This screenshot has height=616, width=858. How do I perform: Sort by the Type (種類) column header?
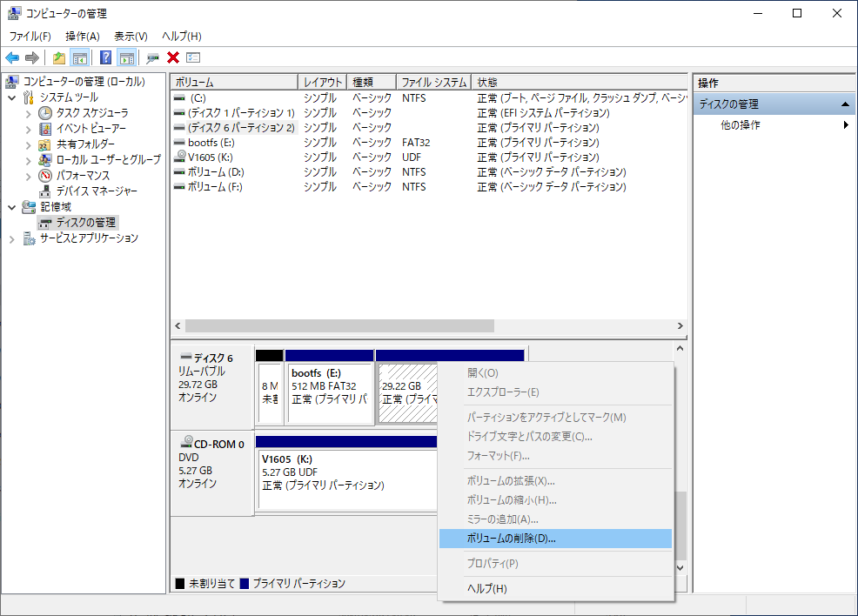[372, 82]
